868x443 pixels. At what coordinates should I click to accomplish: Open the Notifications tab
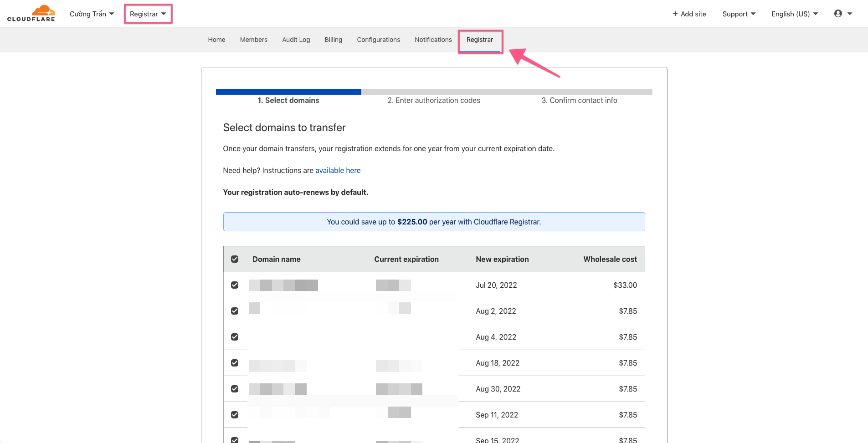tap(433, 40)
